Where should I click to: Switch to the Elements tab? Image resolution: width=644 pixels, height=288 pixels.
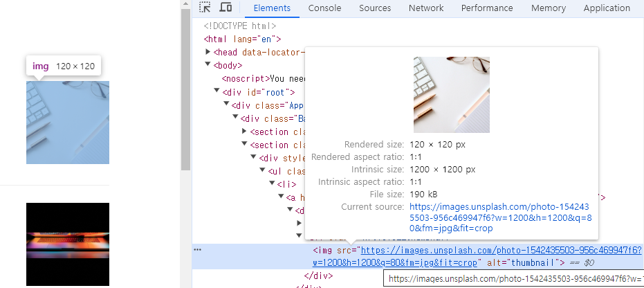[272, 8]
